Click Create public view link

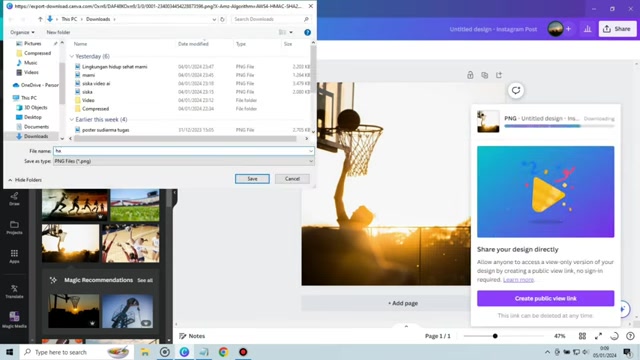[545, 298]
